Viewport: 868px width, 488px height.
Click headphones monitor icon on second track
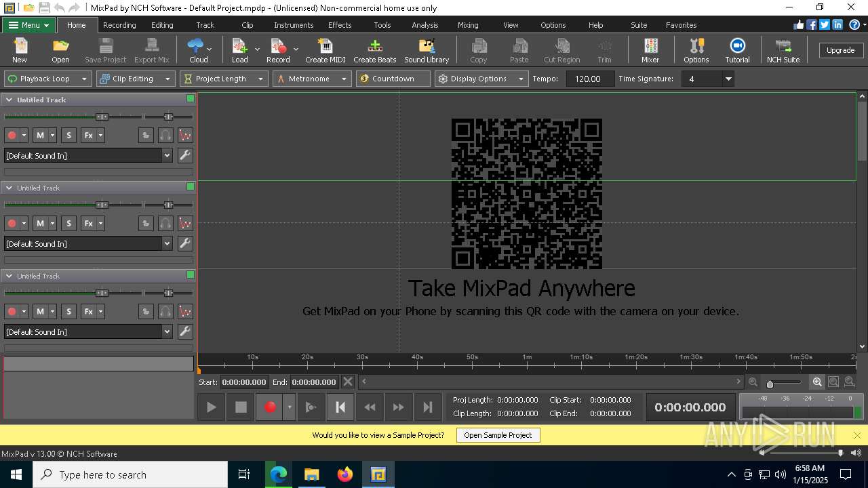pyautogui.click(x=165, y=223)
